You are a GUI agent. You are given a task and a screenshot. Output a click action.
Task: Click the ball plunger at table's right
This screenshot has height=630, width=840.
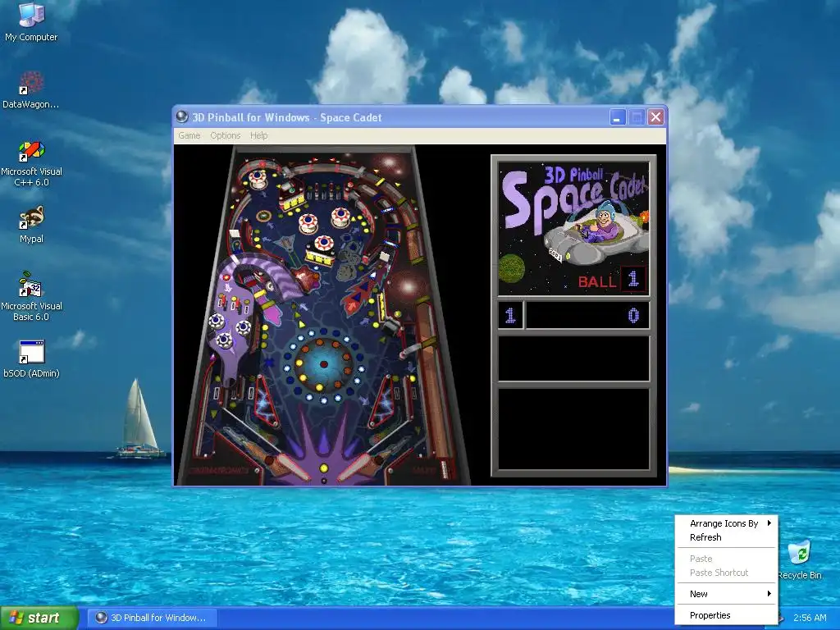tap(444, 470)
